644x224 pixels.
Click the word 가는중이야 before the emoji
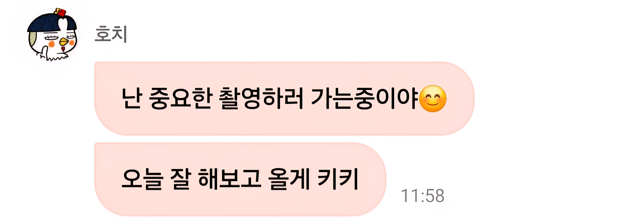[364, 98]
